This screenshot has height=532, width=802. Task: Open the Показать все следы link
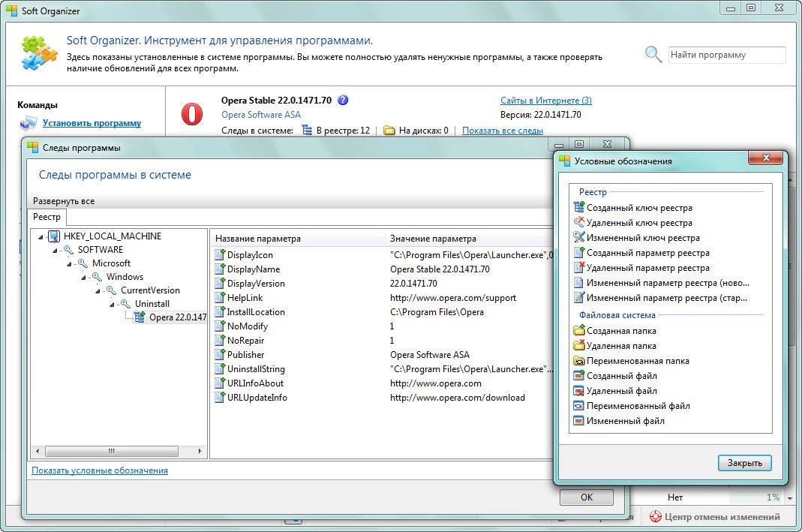coord(502,131)
